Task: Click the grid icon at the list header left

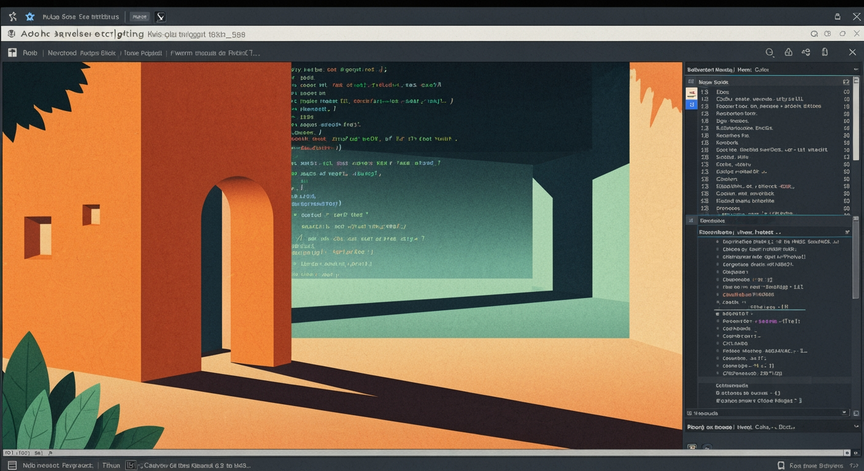Action: (x=690, y=82)
